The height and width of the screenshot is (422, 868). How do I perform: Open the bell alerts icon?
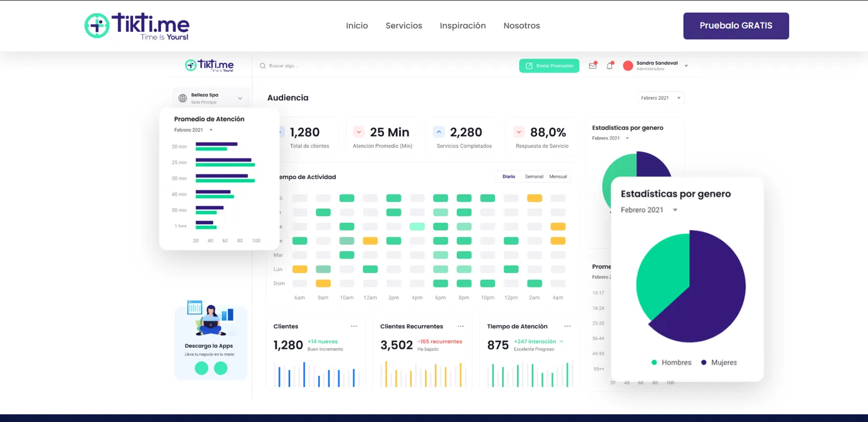610,65
